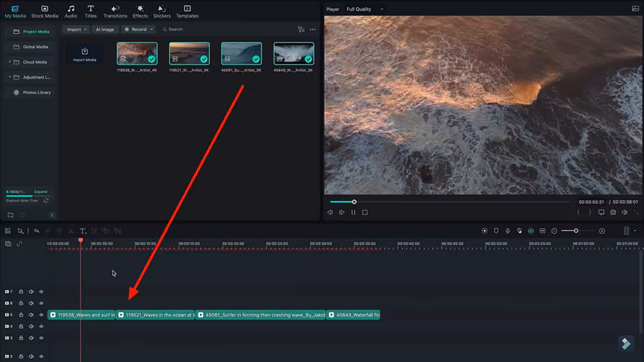Pause the player preview
The width and height of the screenshot is (644, 362).
click(x=353, y=213)
